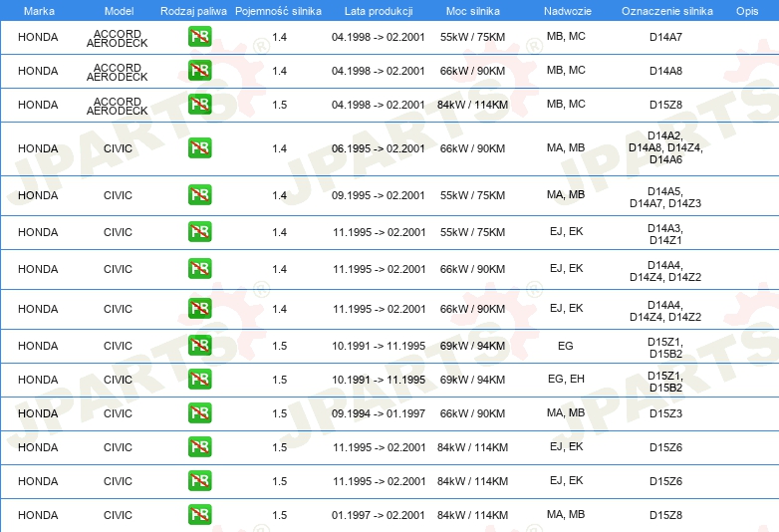The image size is (779, 532).
Task: Click the MA, MB body cell in the D15Z3 row
Action: click(x=566, y=412)
